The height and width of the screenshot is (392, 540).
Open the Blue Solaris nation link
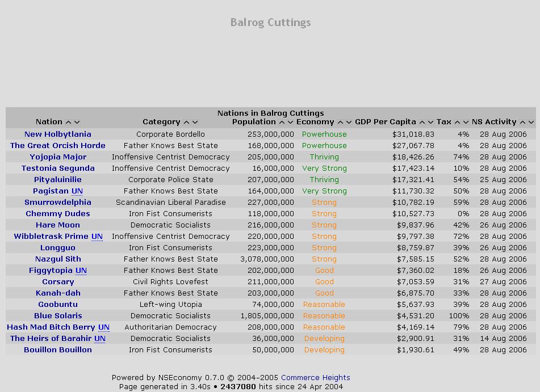pos(58,316)
